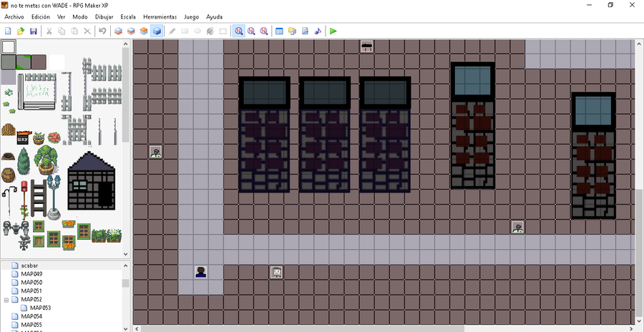The image size is (644, 332).
Task: Select the Ellipse drawing tool
Action: [x=197, y=31]
